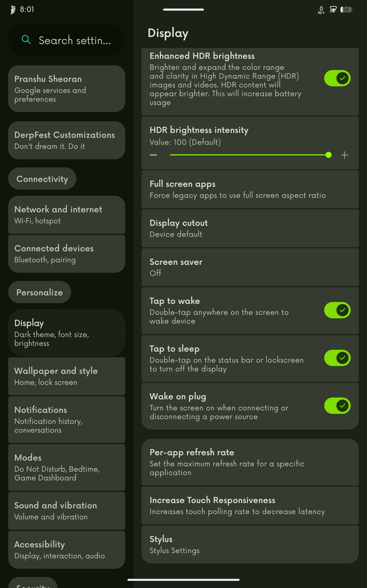Viewport: 367px width, 588px height.
Task: Open Pranshu Sheoran Google services
Action: coord(67,89)
